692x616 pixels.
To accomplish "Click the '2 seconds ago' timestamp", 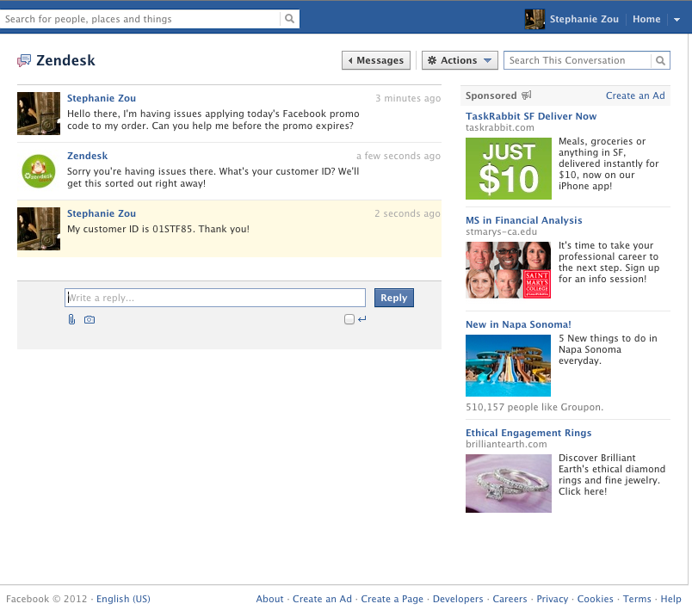I will (407, 213).
